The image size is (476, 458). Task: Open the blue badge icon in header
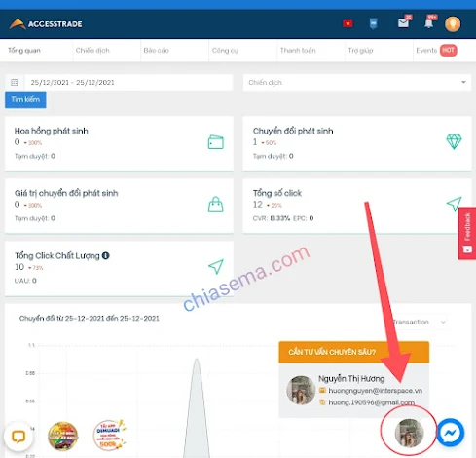(x=374, y=23)
